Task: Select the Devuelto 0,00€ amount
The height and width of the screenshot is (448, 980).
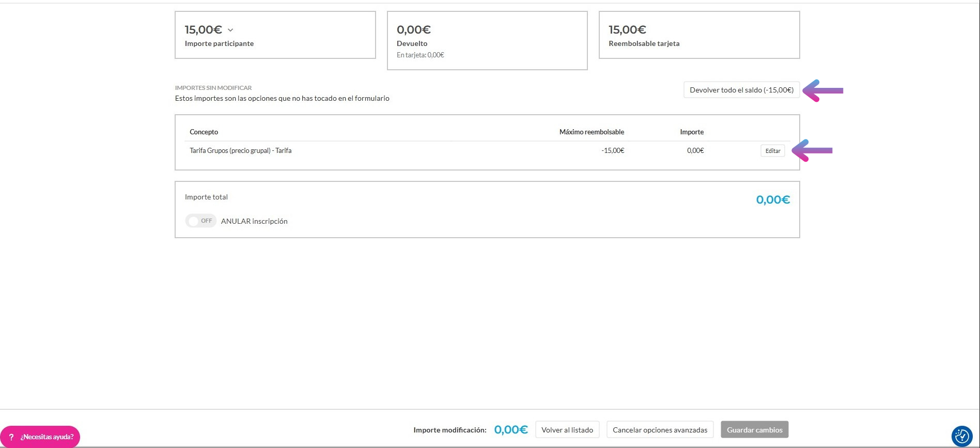Action: [x=414, y=30]
